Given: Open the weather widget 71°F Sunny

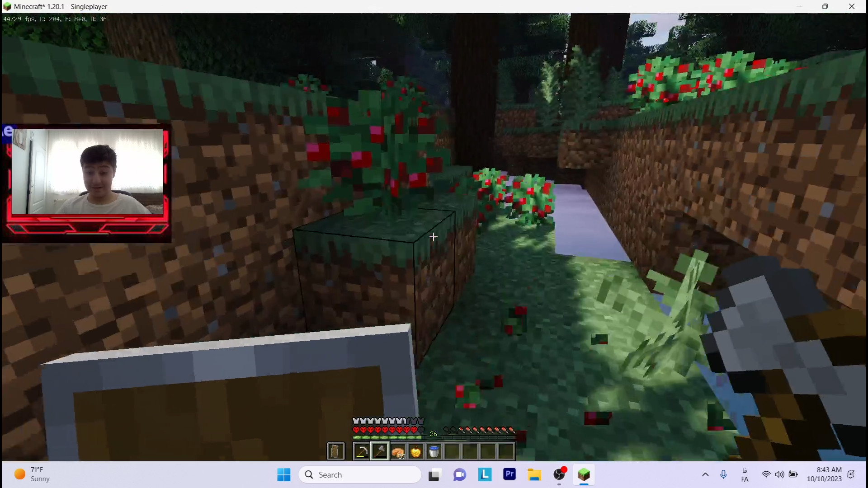Looking at the screenshot, I should 32,474.
